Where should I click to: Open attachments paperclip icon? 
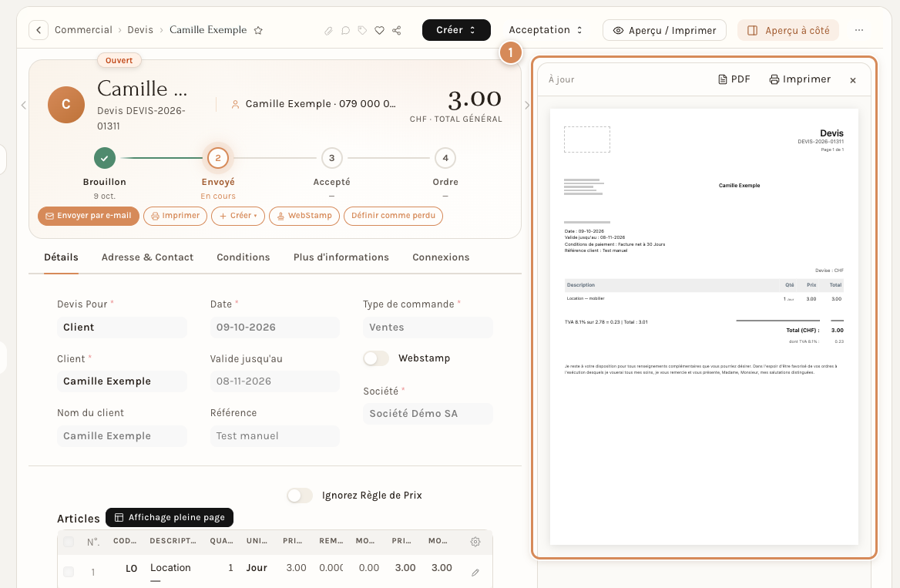pyautogui.click(x=328, y=30)
